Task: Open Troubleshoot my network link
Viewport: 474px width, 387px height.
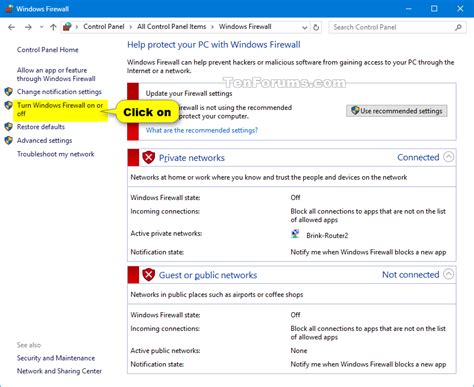Action: (56, 154)
